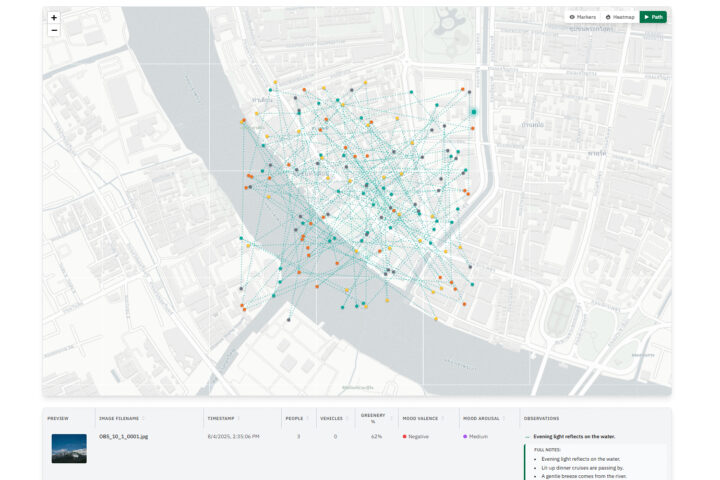Click the Medium arousal purple dot
Screen dimensions: 720x480
pyautogui.click(x=466, y=437)
